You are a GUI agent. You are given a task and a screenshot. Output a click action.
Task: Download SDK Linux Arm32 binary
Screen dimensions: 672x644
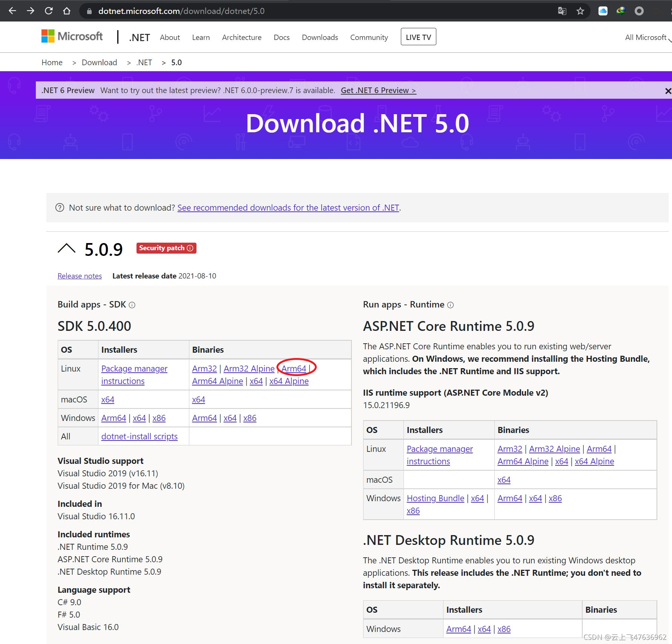coord(204,369)
